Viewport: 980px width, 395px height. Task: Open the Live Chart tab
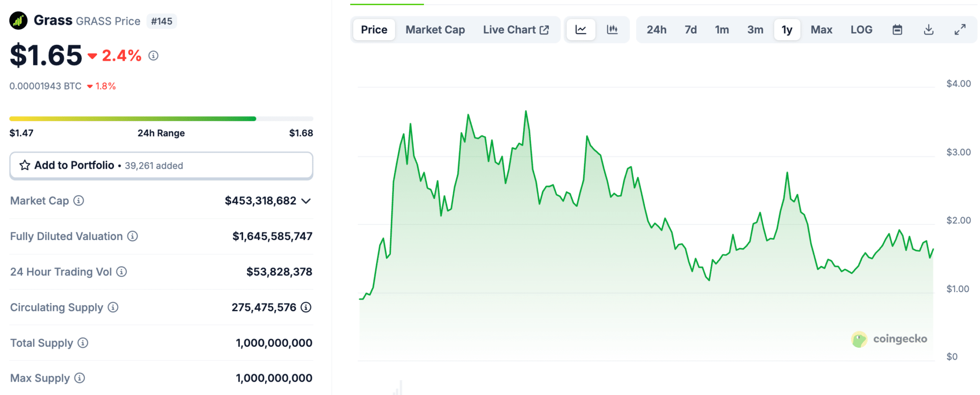pos(516,30)
